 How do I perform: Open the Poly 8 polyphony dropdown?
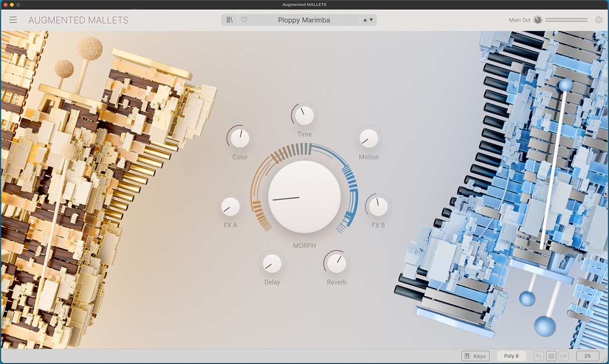511,356
